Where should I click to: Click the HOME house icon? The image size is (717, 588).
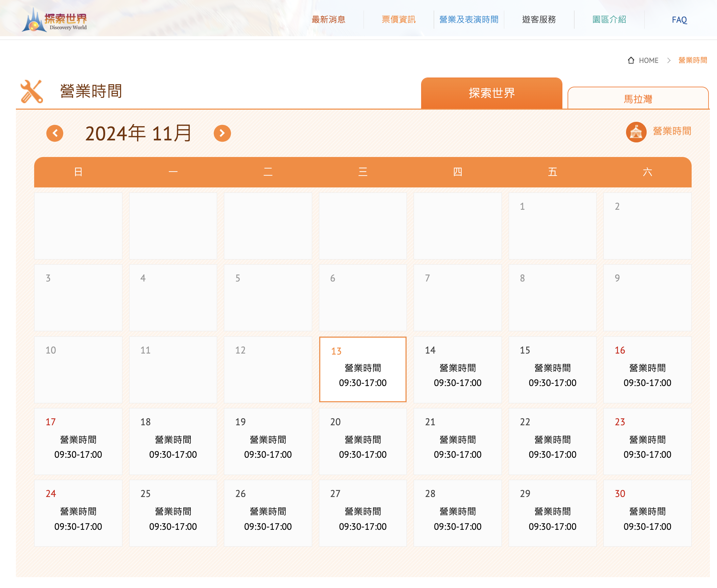[631, 60]
